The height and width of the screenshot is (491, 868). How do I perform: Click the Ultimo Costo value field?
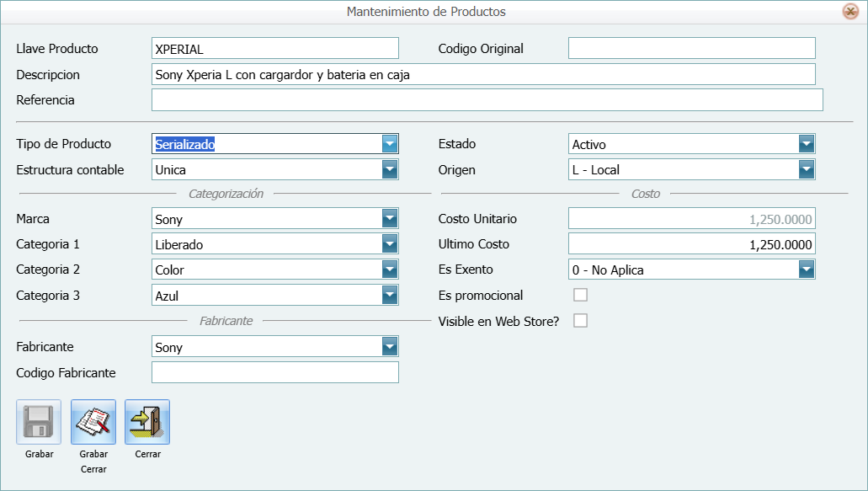[x=691, y=244]
